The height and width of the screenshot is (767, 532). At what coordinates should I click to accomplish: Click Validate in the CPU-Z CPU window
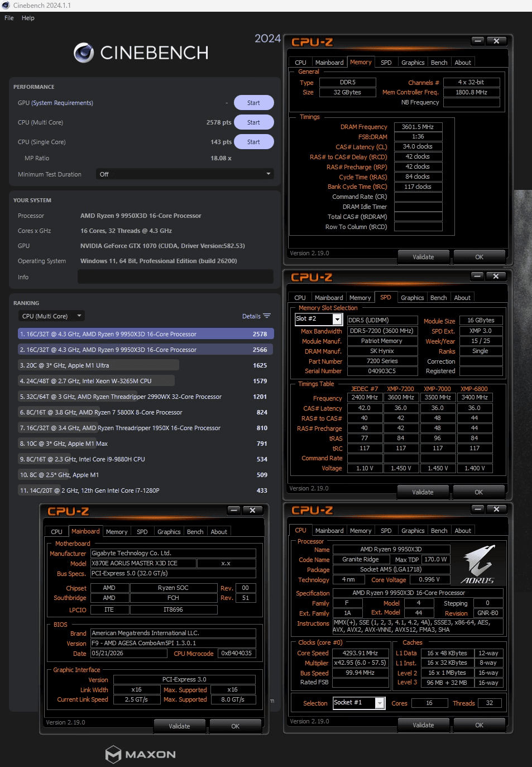[423, 725]
